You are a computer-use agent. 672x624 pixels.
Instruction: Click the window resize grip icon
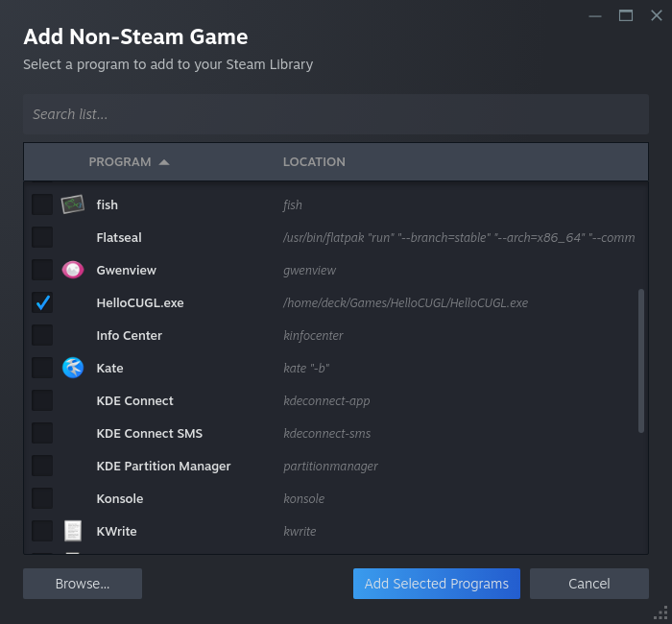[x=660, y=612]
